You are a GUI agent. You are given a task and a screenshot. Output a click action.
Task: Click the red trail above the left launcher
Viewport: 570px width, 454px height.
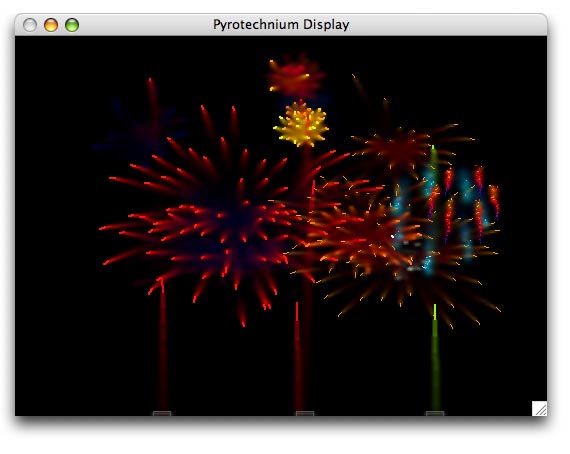(x=162, y=345)
